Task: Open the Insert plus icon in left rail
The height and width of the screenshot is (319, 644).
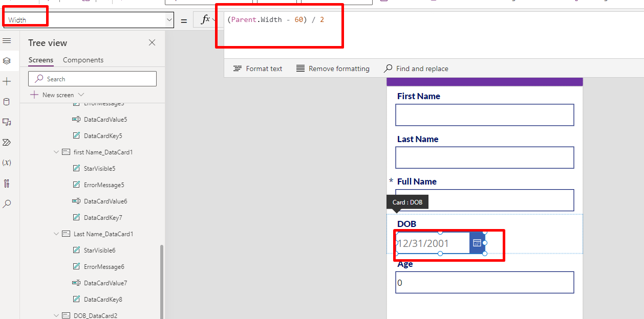Action: tap(7, 81)
